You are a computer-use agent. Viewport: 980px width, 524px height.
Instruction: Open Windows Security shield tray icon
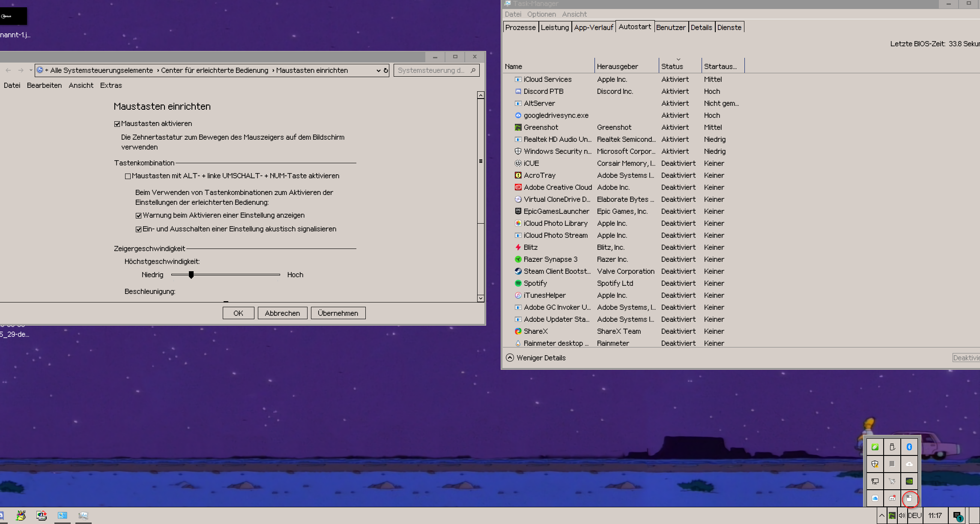[875, 464]
